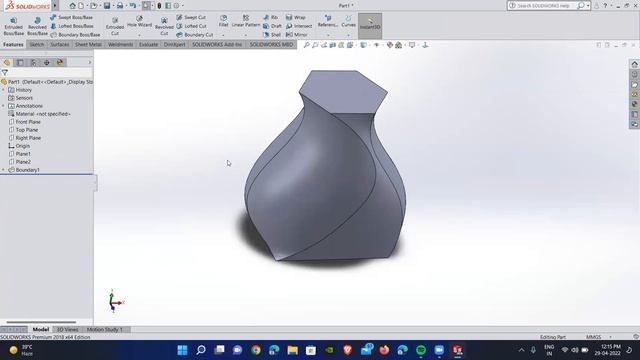640x360 pixels.
Task: Select the Draft feature tool
Action: [x=272, y=26]
